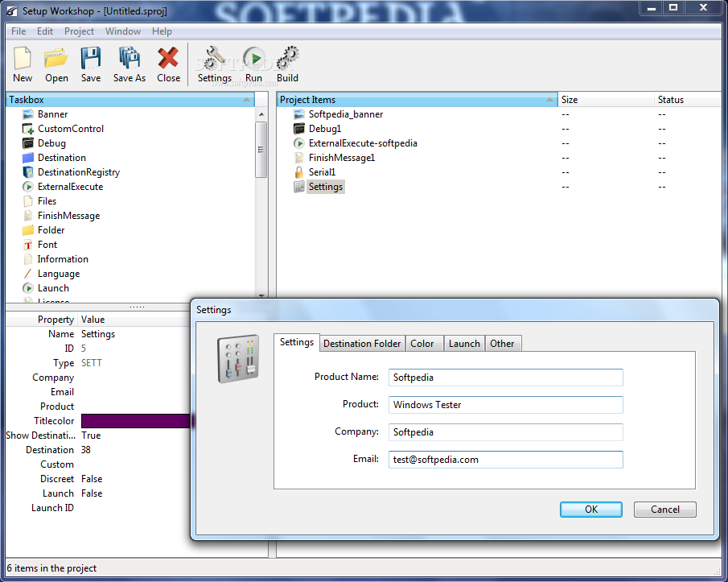Image resolution: width=728 pixels, height=582 pixels.
Task: Click the Value column header
Action: tap(134, 320)
